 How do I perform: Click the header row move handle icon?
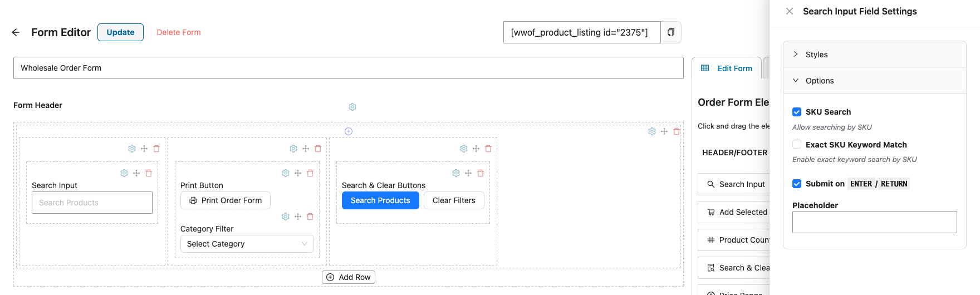pyautogui.click(x=664, y=131)
